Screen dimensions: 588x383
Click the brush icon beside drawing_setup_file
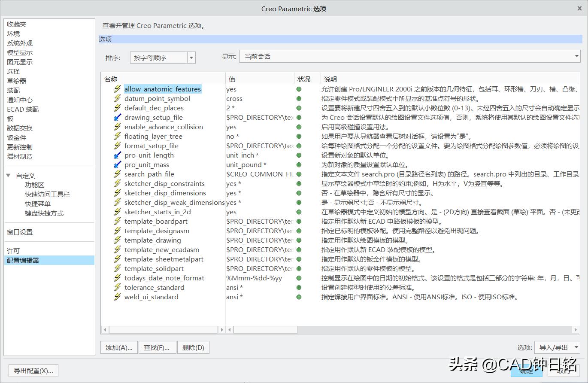click(117, 117)
